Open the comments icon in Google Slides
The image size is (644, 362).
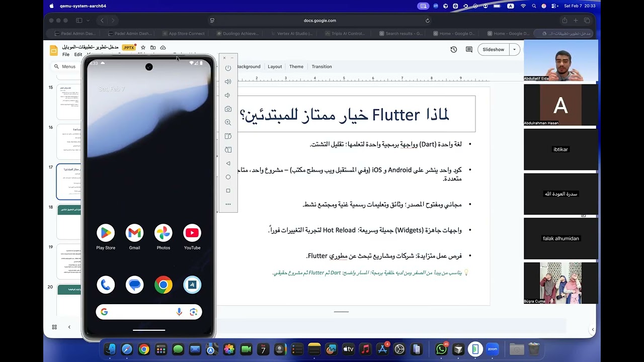[x=469, y=49]
